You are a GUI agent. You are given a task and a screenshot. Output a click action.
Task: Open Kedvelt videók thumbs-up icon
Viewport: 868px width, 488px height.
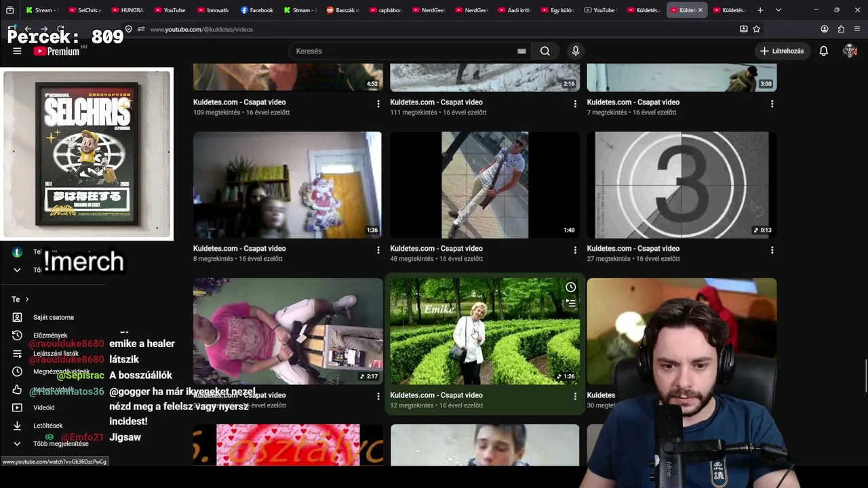17,390
